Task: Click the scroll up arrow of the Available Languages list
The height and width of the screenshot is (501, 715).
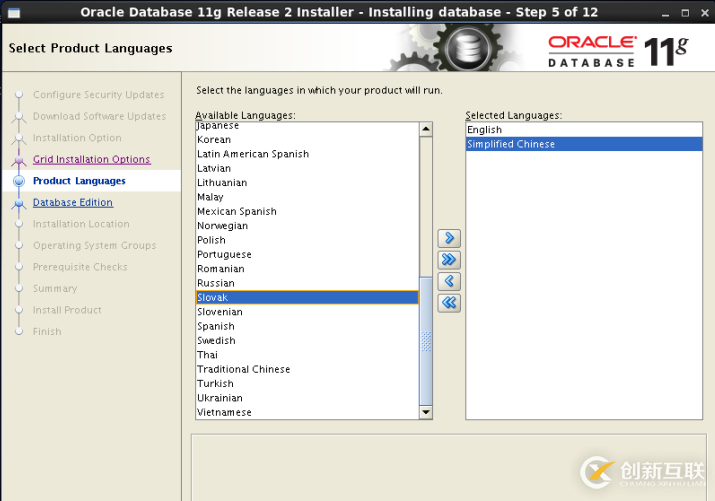Action: point(426,129)
